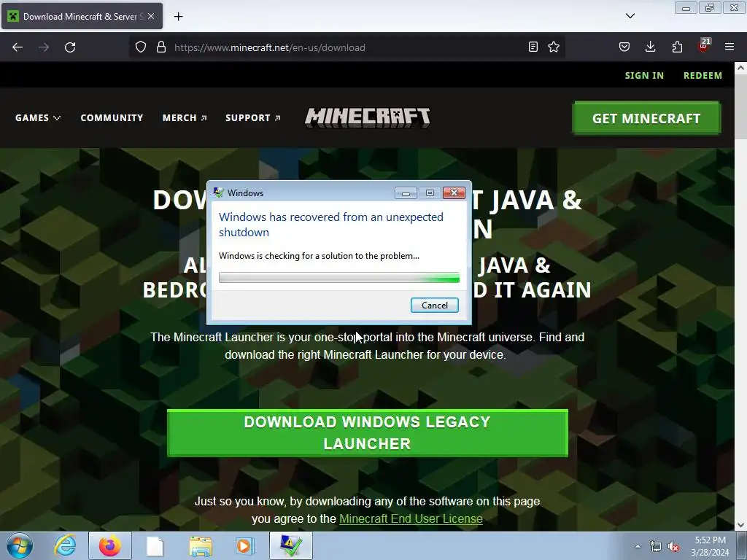The image size is (747, 560).
Task: Open the Firefox extensions puzzle icon
Action: coord(677,47)
